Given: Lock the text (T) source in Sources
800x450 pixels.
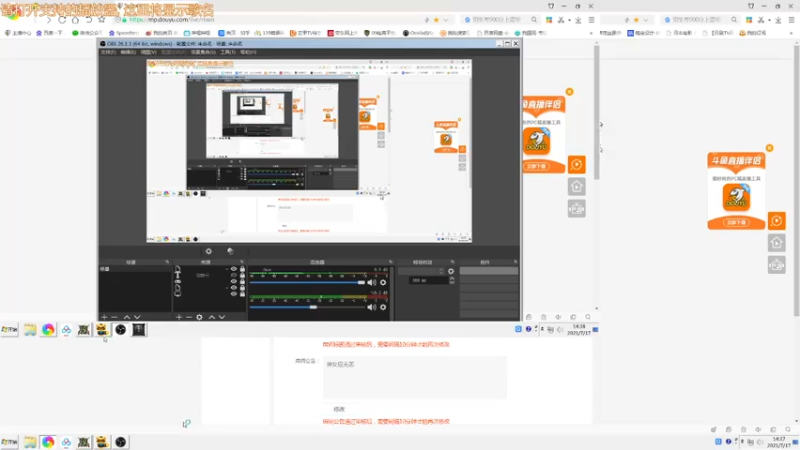Looking at the screenshot, I should 242,275.
